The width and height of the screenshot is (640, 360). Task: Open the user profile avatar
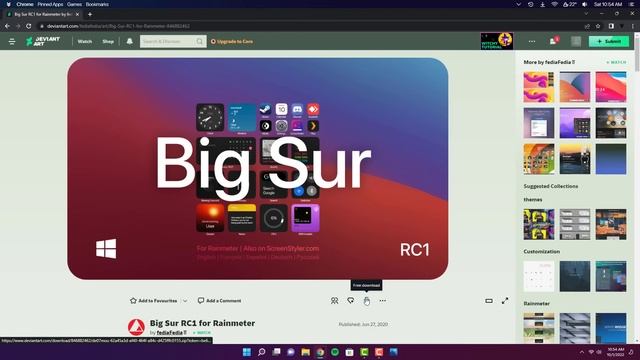(576, 41)
